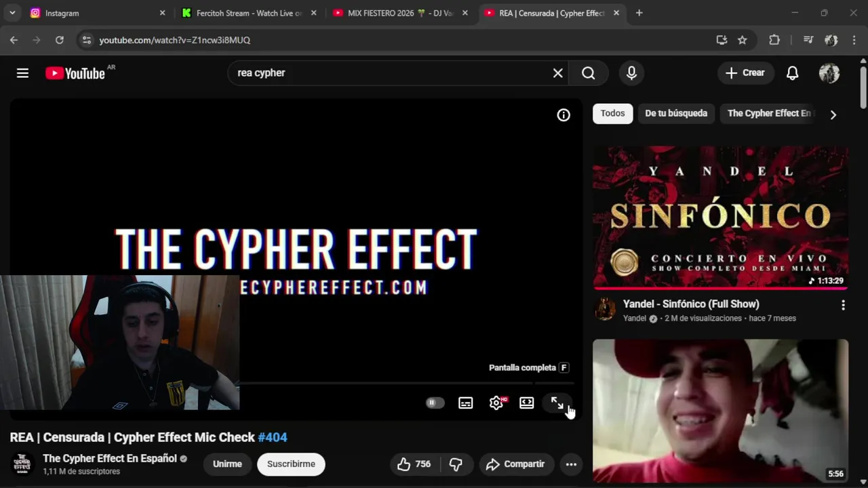Dislike the video with thumbs down
Screen dimensions: 868x488
(456, 464)
